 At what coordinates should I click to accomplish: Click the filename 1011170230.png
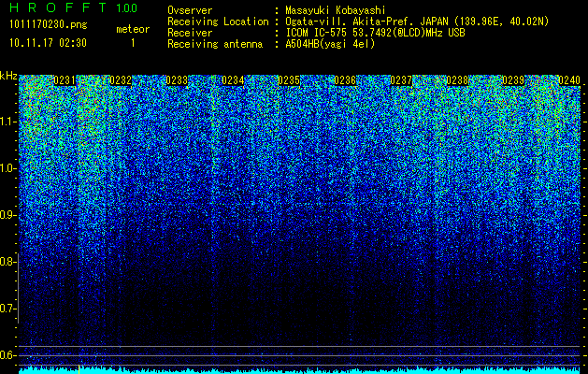coord(49,24)
